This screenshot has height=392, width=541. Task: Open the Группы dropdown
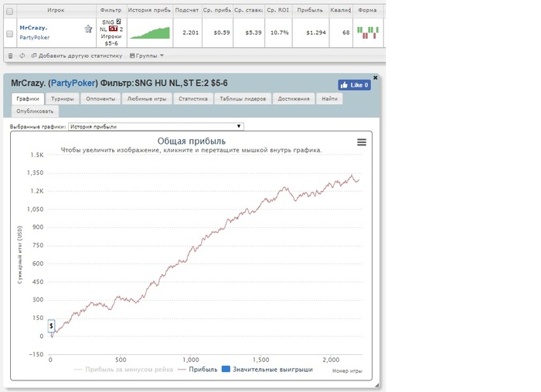[x=147, y=56]
